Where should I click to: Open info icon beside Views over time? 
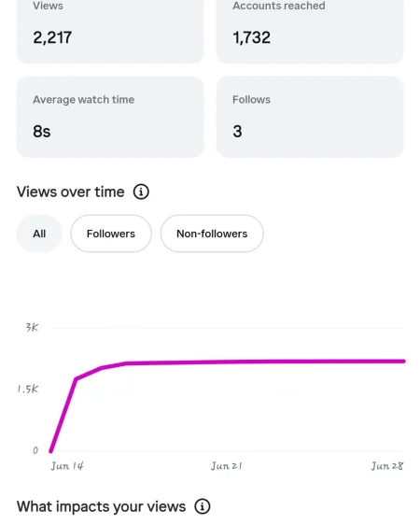tap(141, 192)
